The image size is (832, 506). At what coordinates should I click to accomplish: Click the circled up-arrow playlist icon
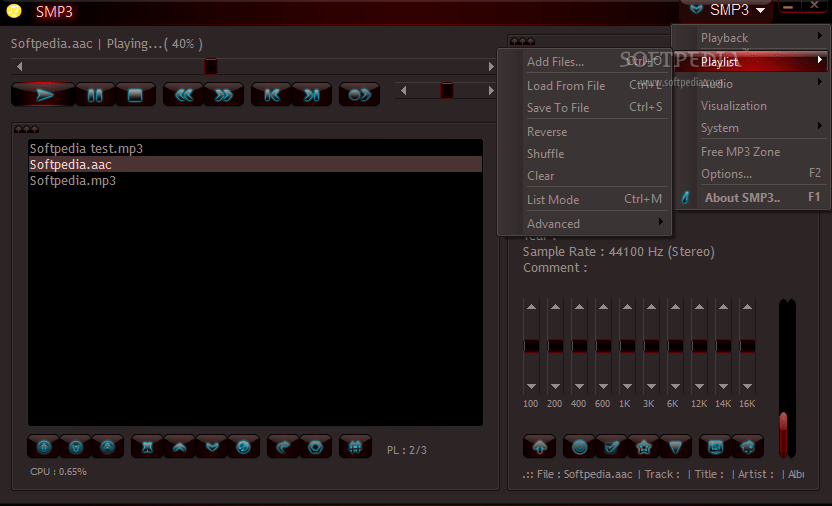click(x=44, y=447)
